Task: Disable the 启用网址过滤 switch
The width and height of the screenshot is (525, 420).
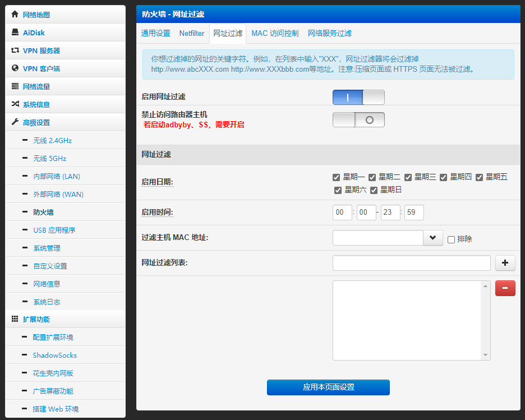Action: coord(358,98)
